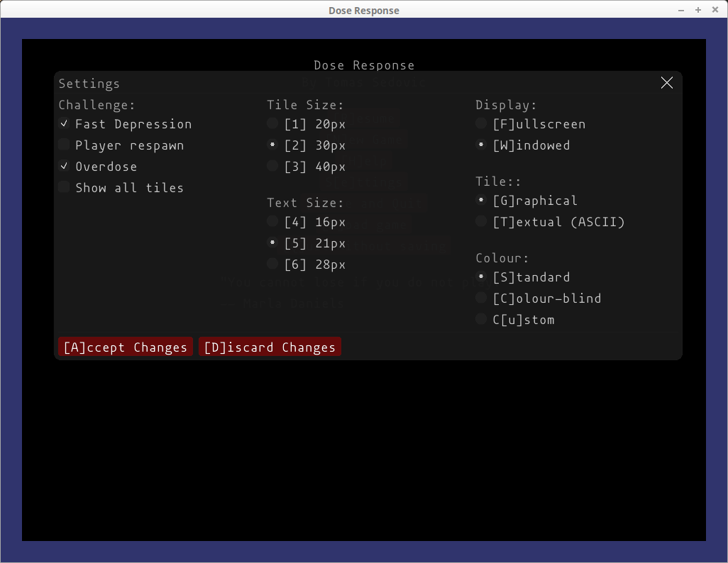This screenshot has width=728, height=563.
Task: Click the Accept Changes button
Action: point(126,347)
